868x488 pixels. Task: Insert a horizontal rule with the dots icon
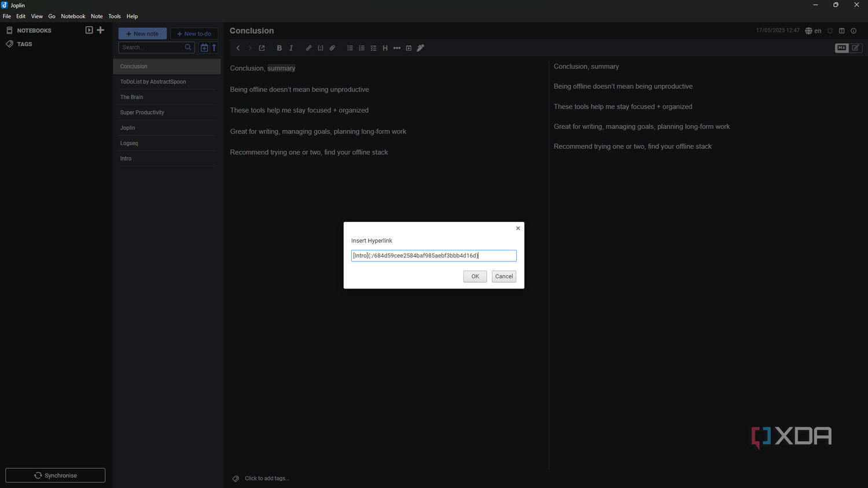[397, 48]
